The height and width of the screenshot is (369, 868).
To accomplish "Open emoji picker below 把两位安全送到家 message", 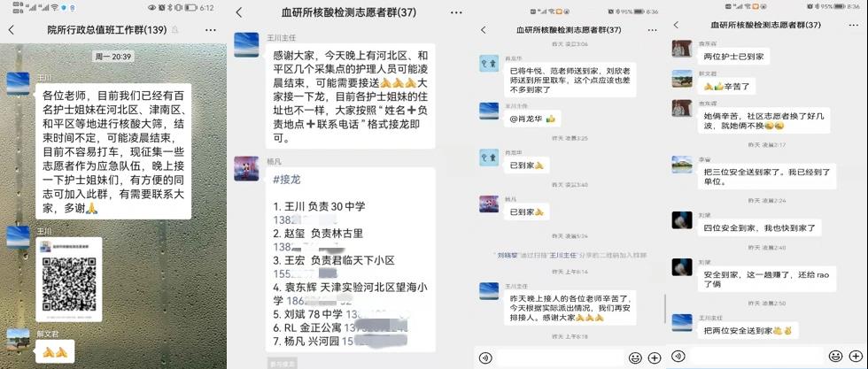I will pos(834,356).
